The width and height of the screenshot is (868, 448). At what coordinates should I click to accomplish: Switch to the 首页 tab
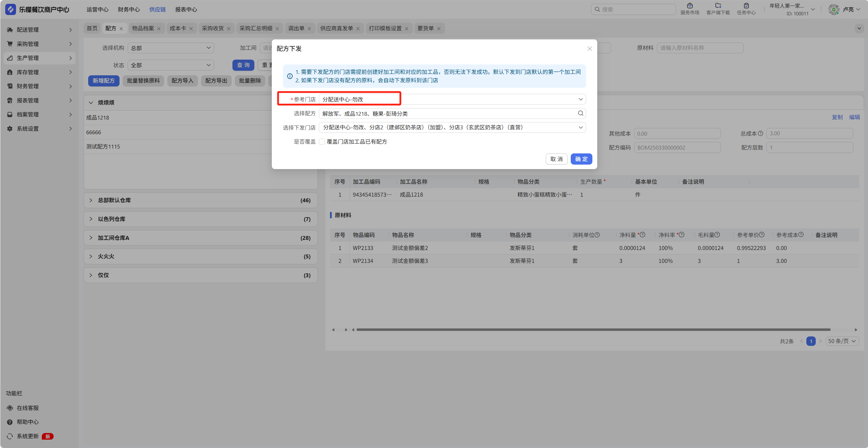(x=92, y=29)
